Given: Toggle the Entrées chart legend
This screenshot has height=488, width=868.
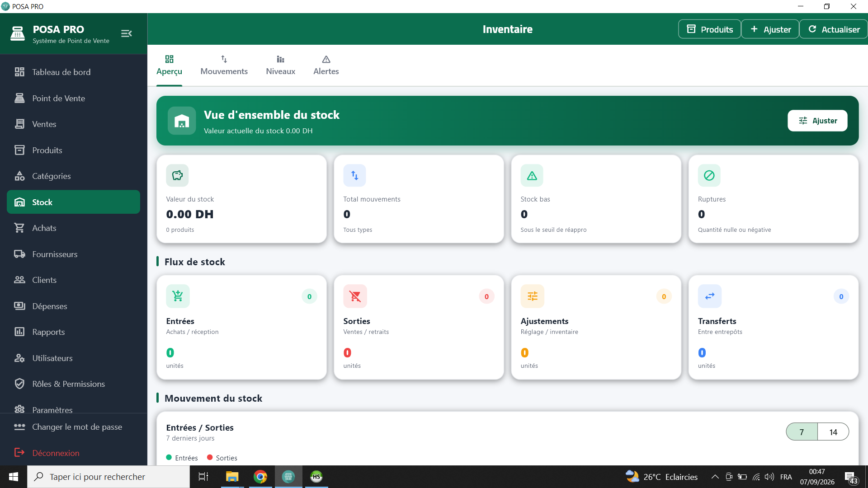Looking at the screenshot, I should pos(182,458).
